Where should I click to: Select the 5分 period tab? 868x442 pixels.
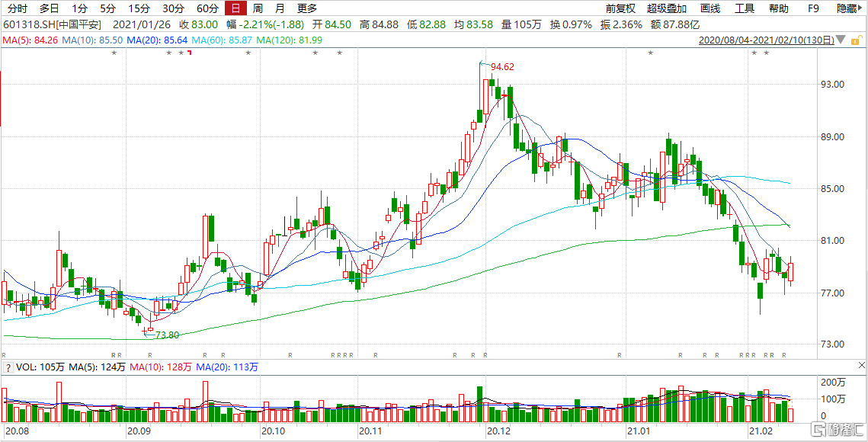[108, 8]
